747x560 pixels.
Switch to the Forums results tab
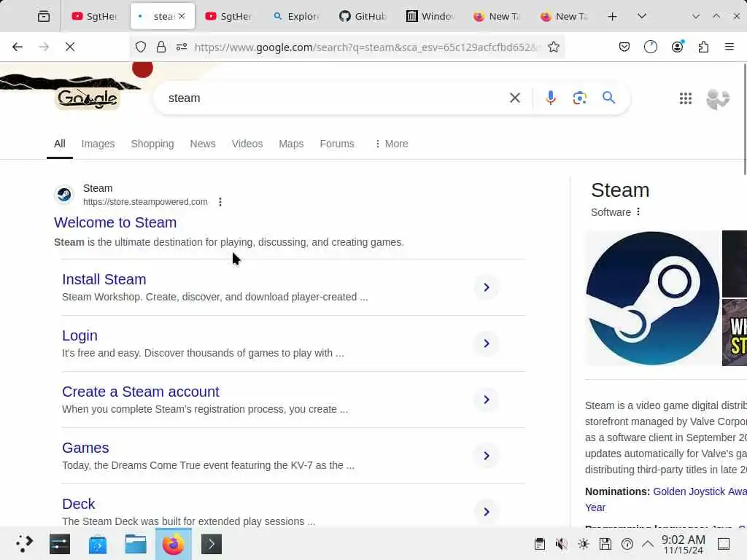(337, 144)
